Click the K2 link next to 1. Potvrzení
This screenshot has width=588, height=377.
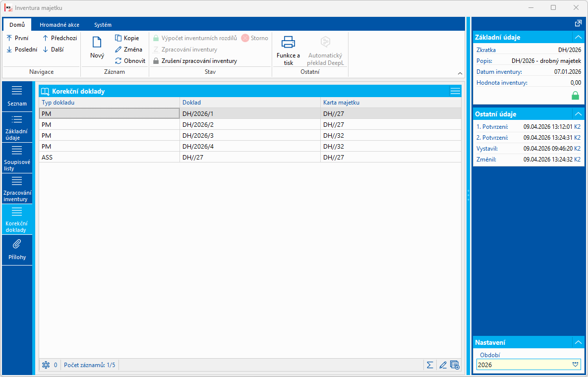[x=577, y=127]
